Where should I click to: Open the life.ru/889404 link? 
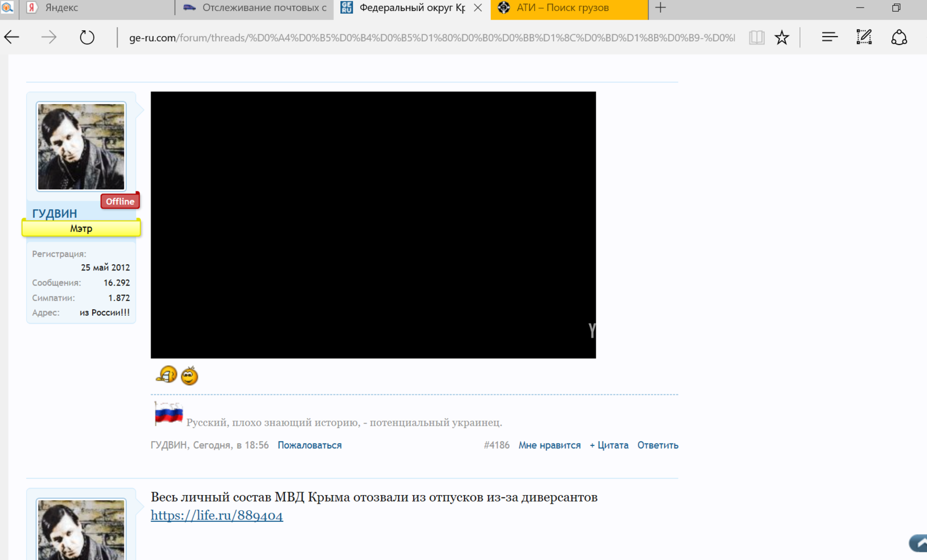point(217,515)
